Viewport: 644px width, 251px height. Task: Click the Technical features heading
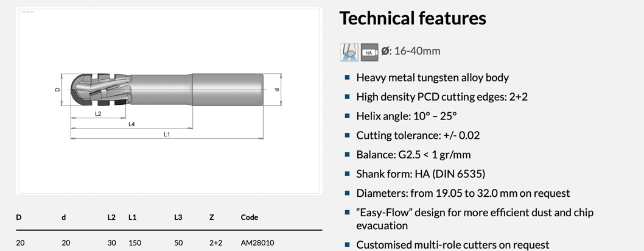413,18
